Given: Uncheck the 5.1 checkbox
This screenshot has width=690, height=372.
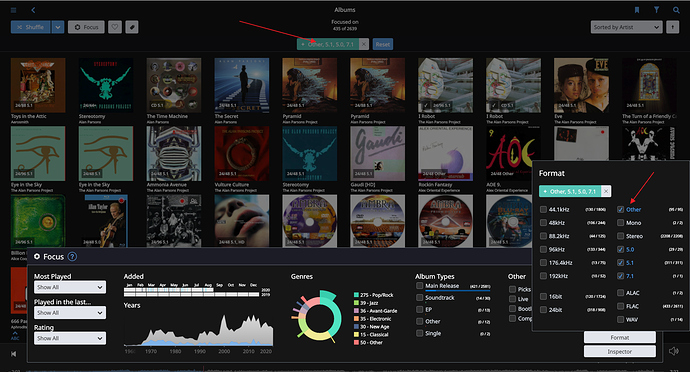Looking at the screenshot, I should click(620, 262).
